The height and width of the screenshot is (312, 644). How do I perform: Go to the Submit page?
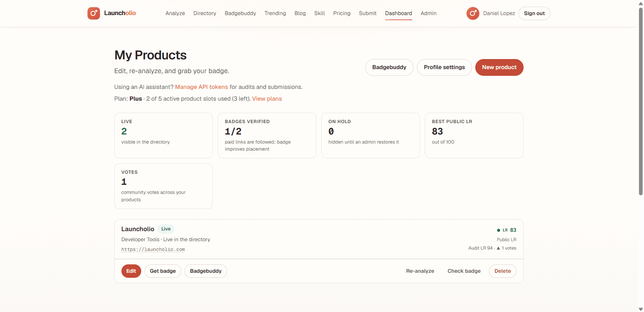click(x=368, y=13)
